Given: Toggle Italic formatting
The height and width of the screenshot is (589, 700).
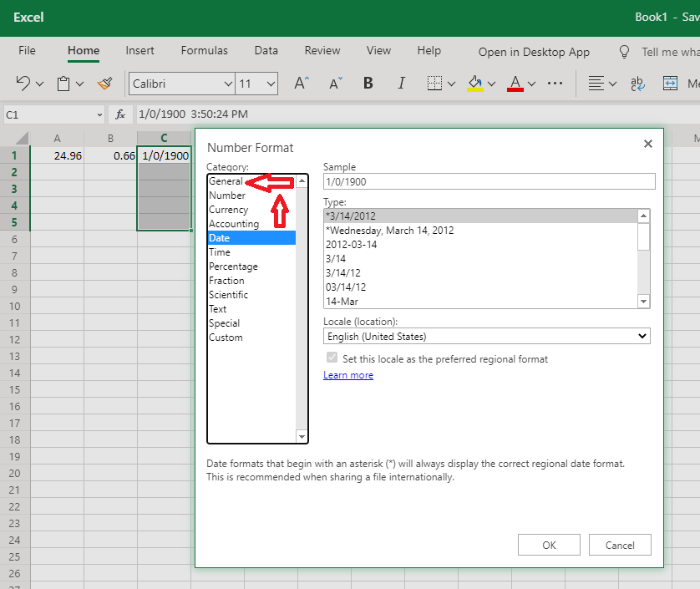Looking at the screenshot, I should coord(401,84).
